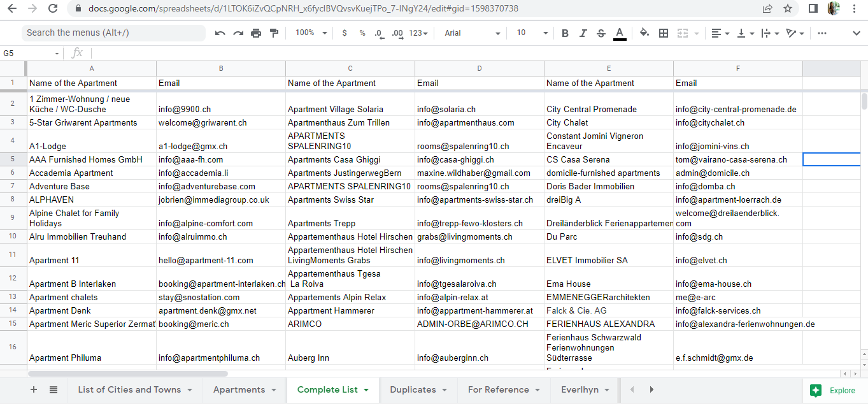Collapse the menus with chevron arrow
Image resolution: width=868 pixels, height=406 pixels.
[856, 33]
